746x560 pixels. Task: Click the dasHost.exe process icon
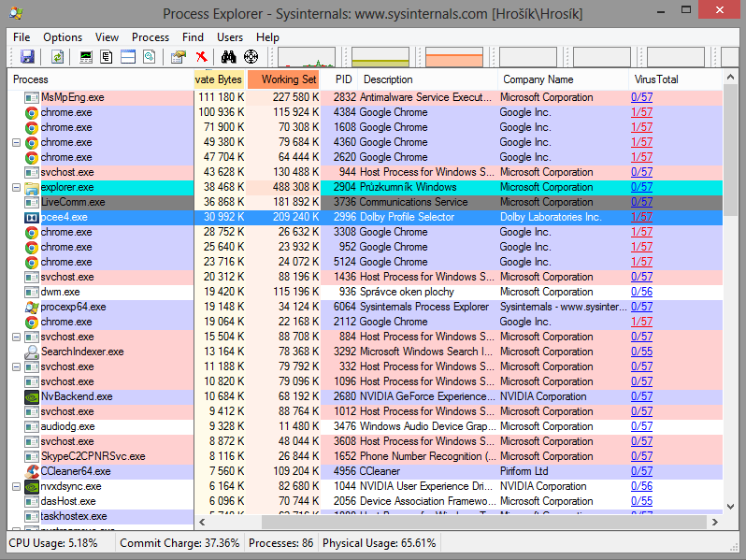click(x=32, y=501)
